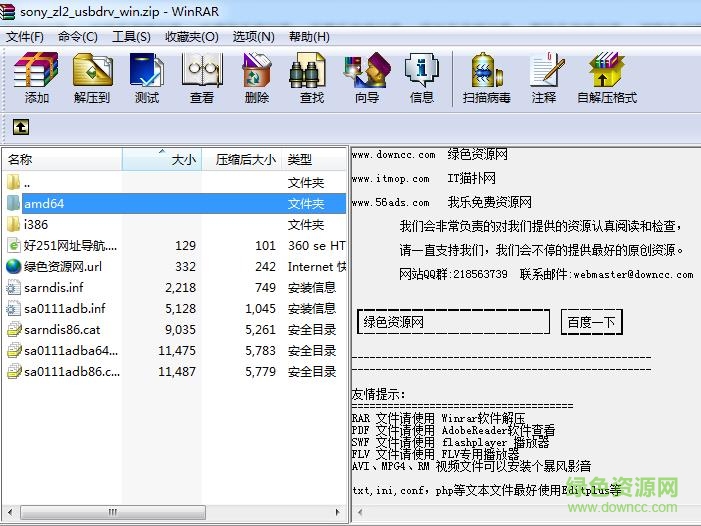Open the 查找 (Find) binoculars tool
The image size is (701, 526).
[x=312, y=78]
